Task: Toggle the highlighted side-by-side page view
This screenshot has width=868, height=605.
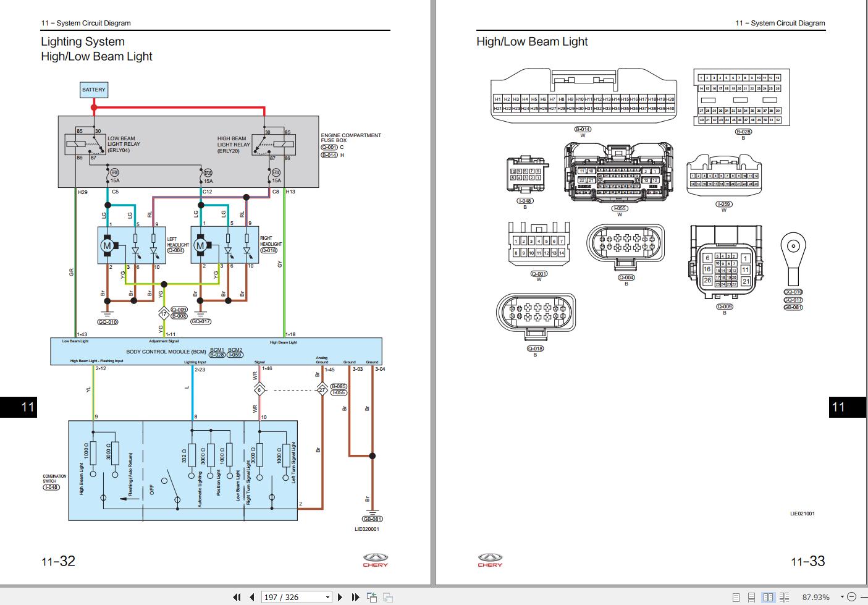Action: pos(769,597)
